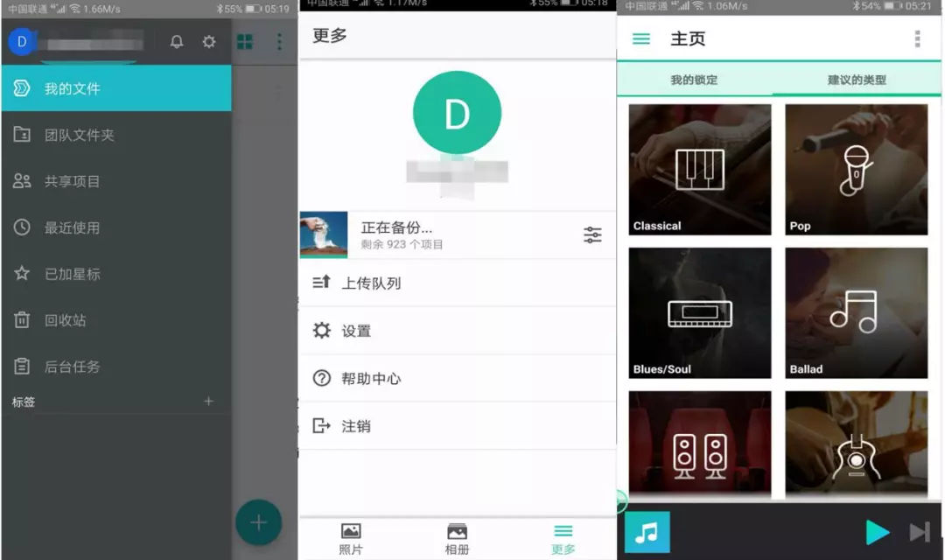
Task: Skip to the next track
Action: click(x=920, y=532)
